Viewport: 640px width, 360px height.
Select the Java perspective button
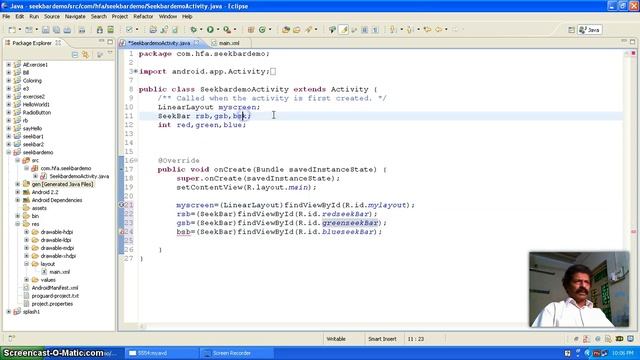[590, 30]
